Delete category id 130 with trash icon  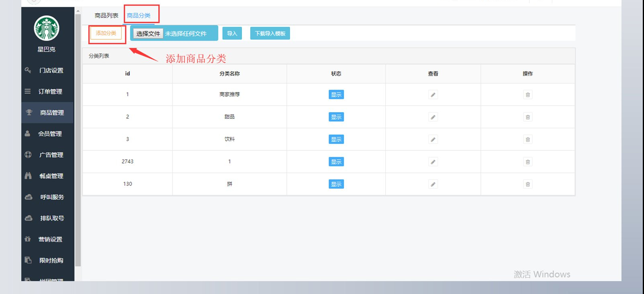pyautogui.click(x=528, y=184)
